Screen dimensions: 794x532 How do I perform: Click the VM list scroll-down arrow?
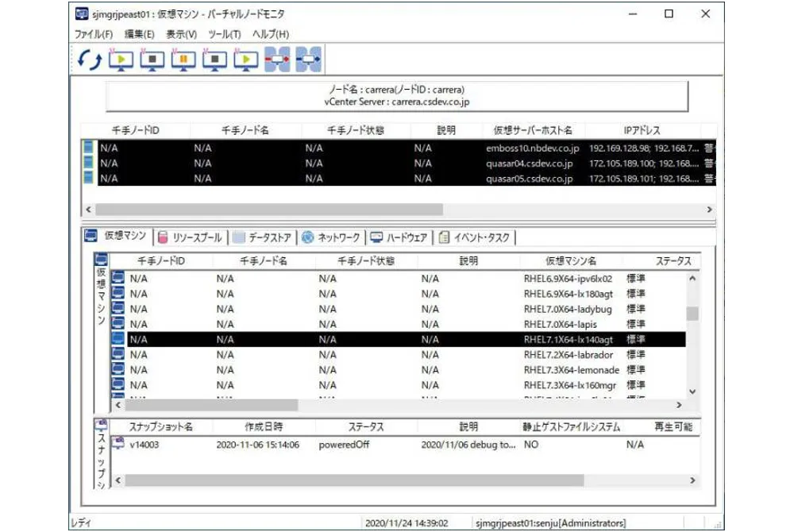pos(692,391)
